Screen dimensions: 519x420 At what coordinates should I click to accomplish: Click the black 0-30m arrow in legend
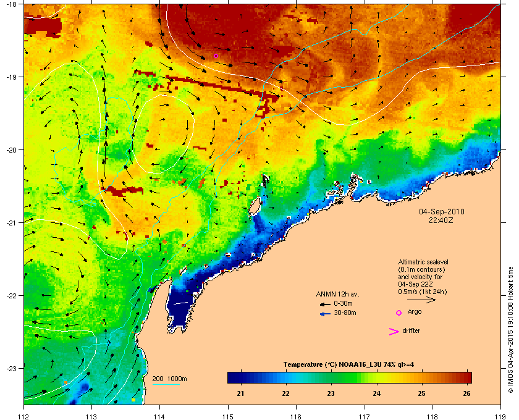tap(325, 304)
